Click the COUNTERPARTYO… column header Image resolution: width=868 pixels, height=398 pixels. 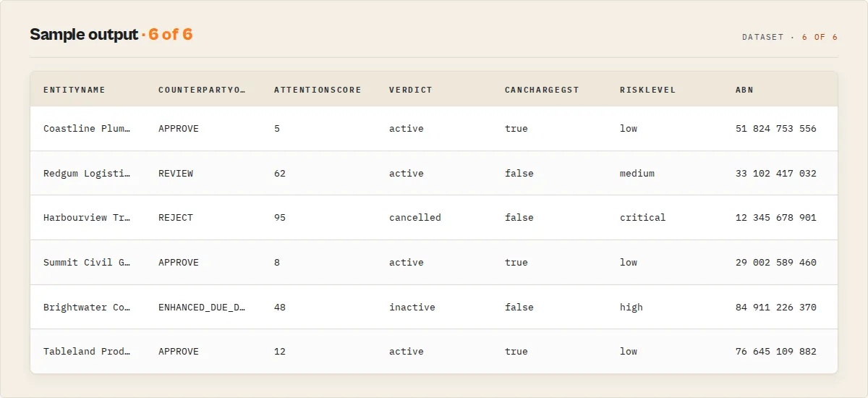click(202, 90)
